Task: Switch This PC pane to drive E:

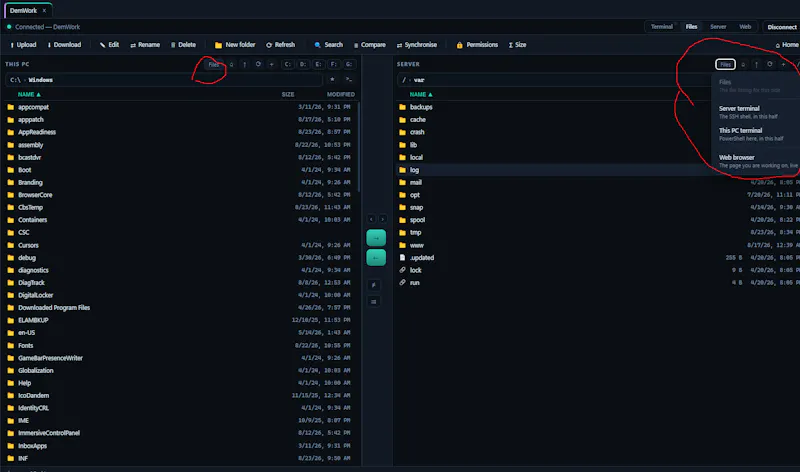Action: (318, 64)
